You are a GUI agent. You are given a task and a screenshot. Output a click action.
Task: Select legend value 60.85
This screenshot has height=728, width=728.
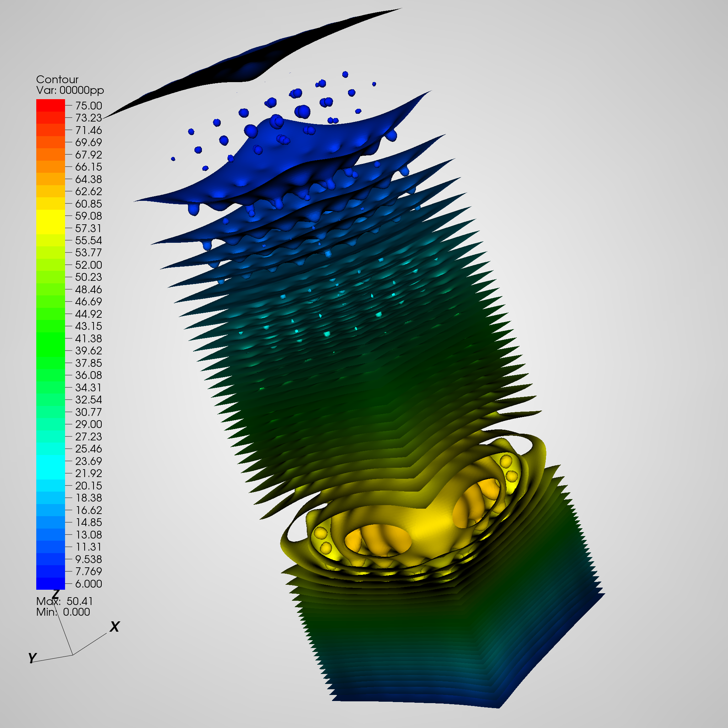tap(89, 204)
